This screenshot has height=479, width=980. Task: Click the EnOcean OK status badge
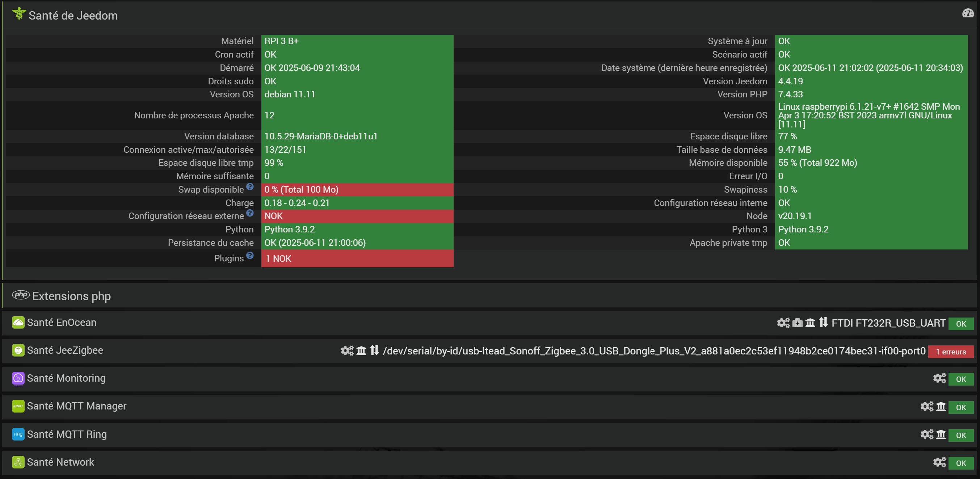[x=961, y=324]
